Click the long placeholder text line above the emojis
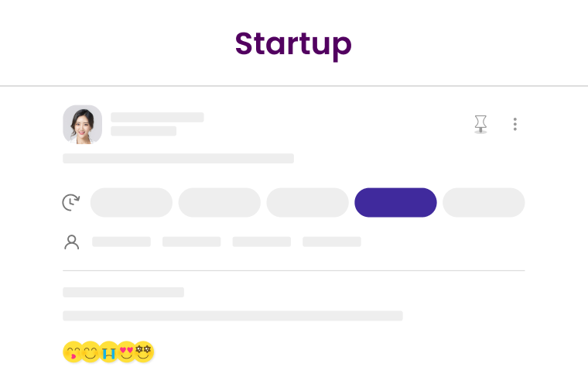 (x=232, y=316)
